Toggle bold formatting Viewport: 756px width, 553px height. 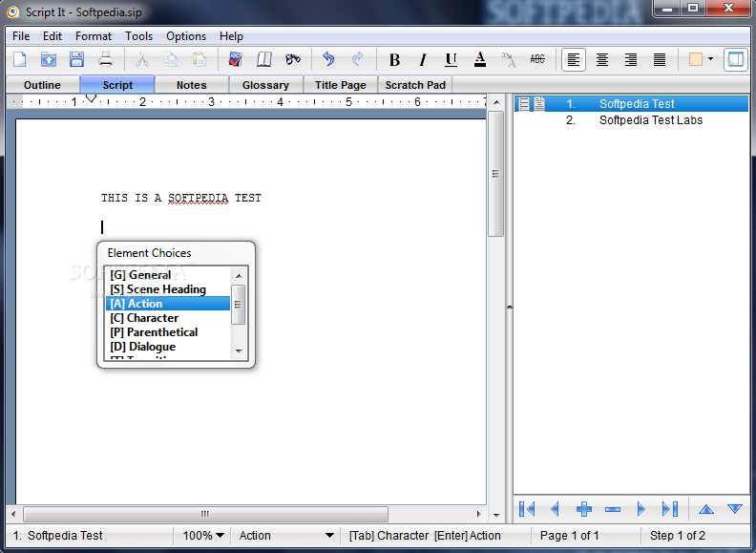pyautogui.click(x=394, y=59)
